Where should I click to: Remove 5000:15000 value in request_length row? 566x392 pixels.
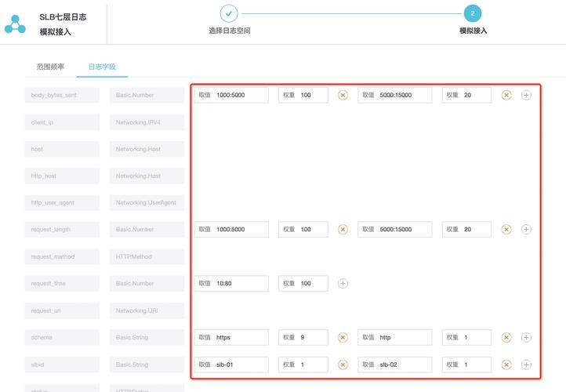pyautogui.click(x=506, y=229)
